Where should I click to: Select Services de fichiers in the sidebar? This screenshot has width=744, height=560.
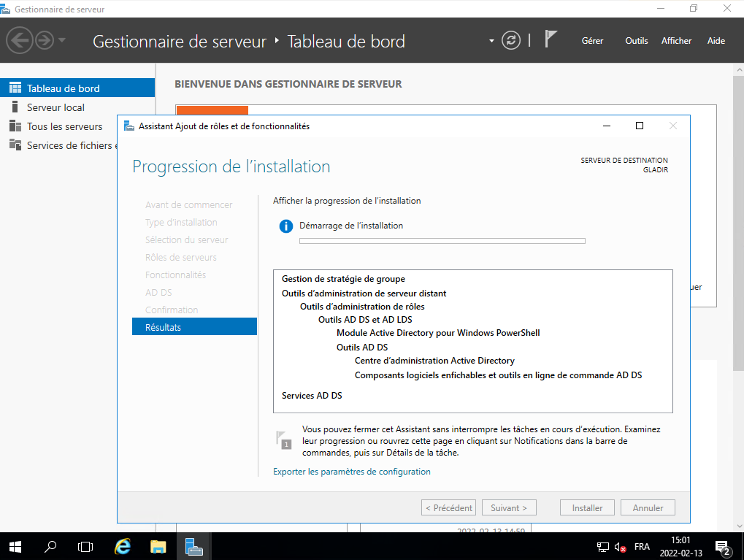pyautogui.click(x=58, y=145)
